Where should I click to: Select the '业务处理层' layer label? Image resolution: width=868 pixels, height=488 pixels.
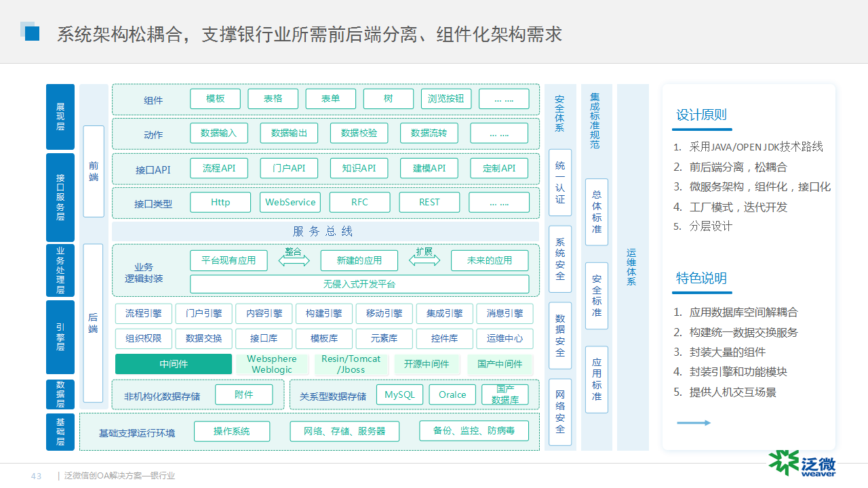tap(60, 270)
